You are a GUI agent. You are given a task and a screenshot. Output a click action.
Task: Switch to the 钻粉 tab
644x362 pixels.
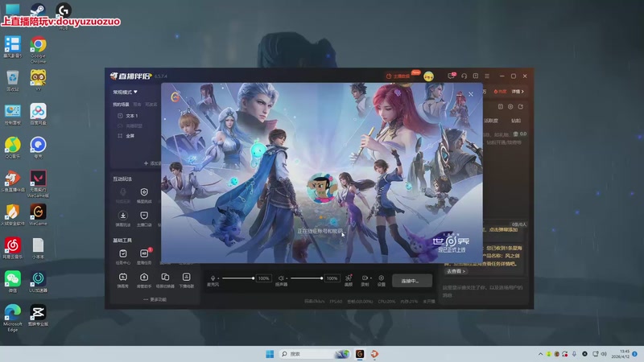pos(516,121)
